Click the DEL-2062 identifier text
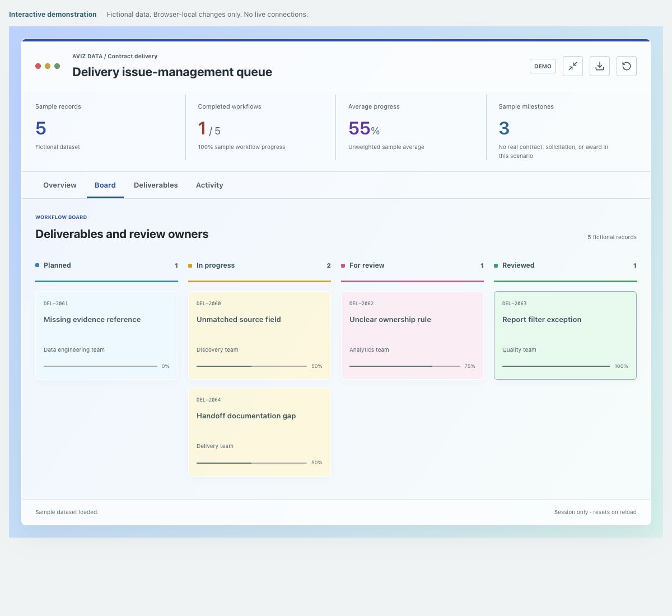This screenshot has width=672, height=616. click(x=362, y=304)
